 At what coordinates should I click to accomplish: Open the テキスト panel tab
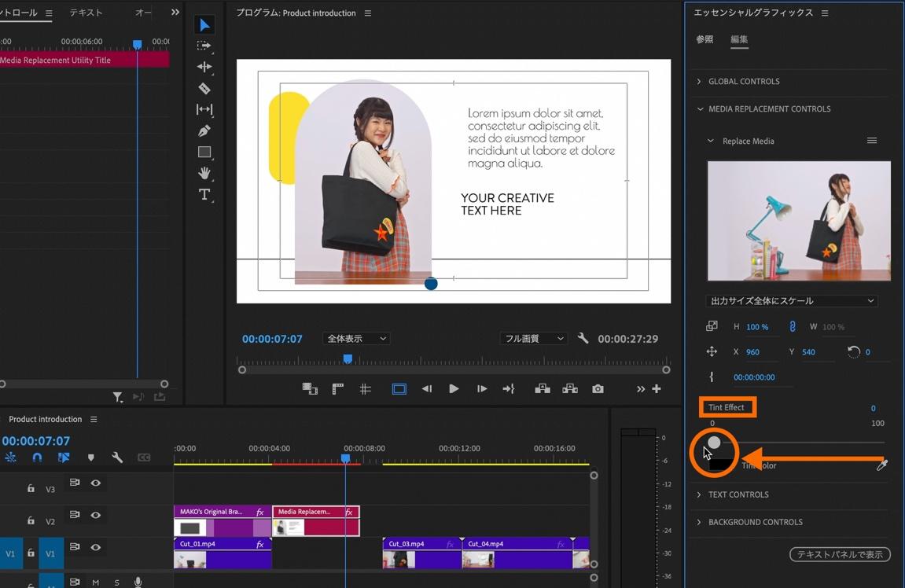pyautogui.click(x=86, y=13)
